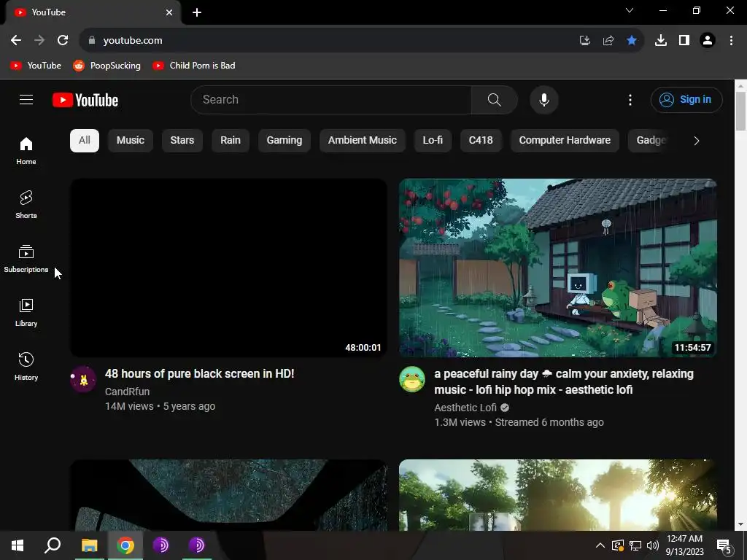Select the All filter chip

(85, 141)
